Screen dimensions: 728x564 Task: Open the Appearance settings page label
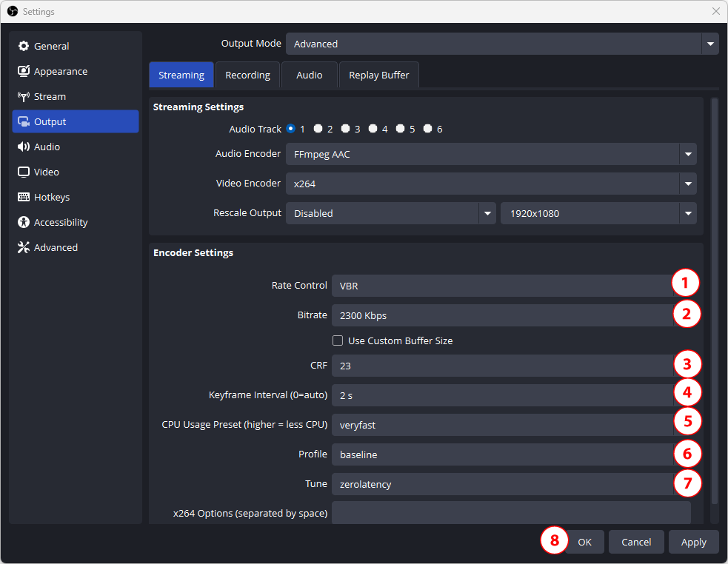pyautogui.click(x=61, y=71)
